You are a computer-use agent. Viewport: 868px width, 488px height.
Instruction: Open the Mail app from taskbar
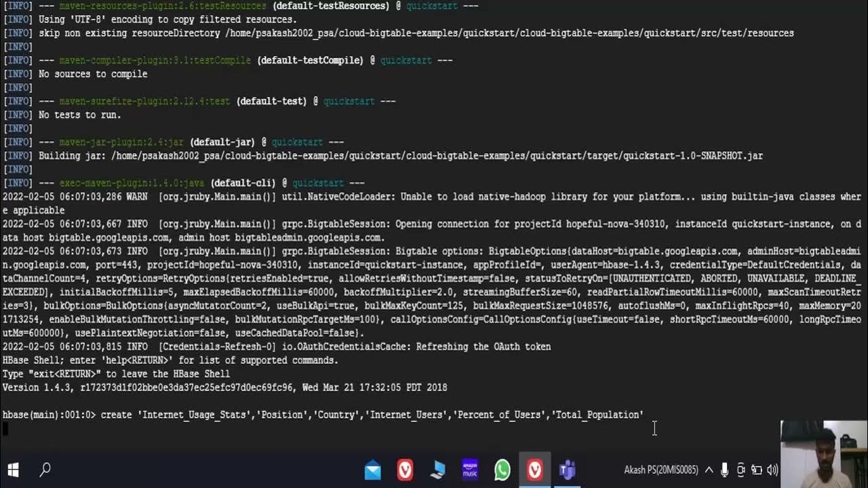pyautogui.click(x=373, y=470)
